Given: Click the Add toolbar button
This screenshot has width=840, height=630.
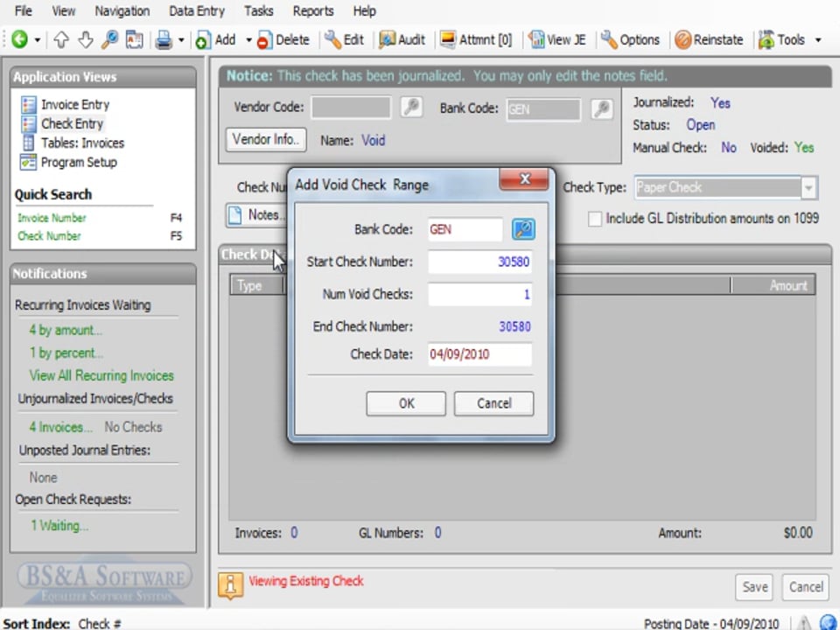Looking at the screenshot, I should pos(216,39).
